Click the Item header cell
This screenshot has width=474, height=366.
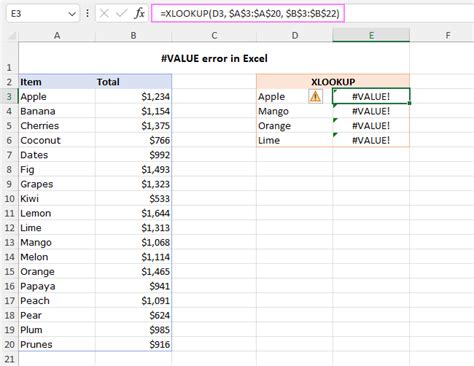click(57, 82)
